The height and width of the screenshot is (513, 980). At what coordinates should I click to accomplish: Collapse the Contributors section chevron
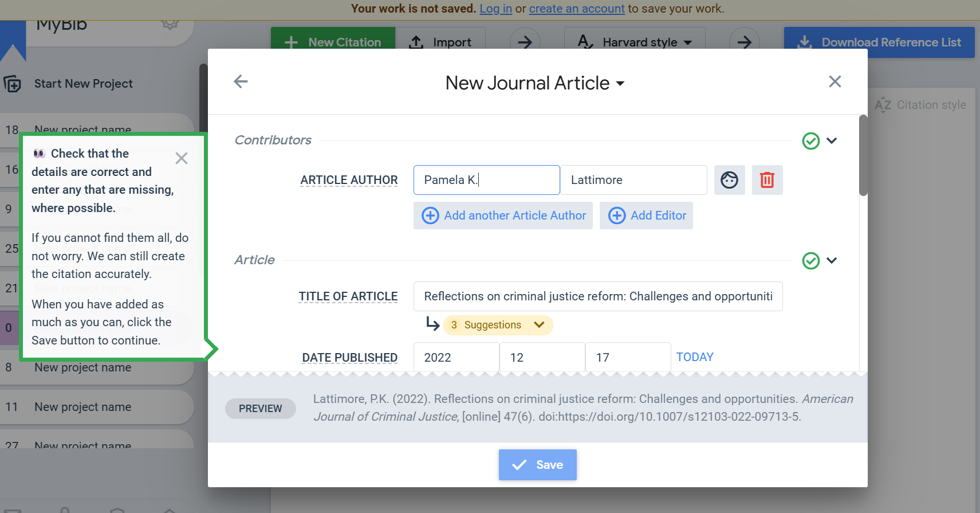point(832,141)
